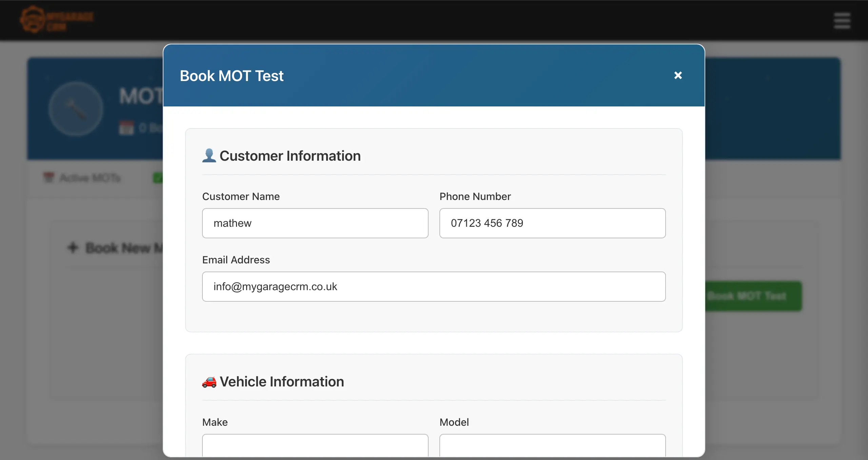
Task: Click the calendar icon in background banner
Action: [126, 128]
